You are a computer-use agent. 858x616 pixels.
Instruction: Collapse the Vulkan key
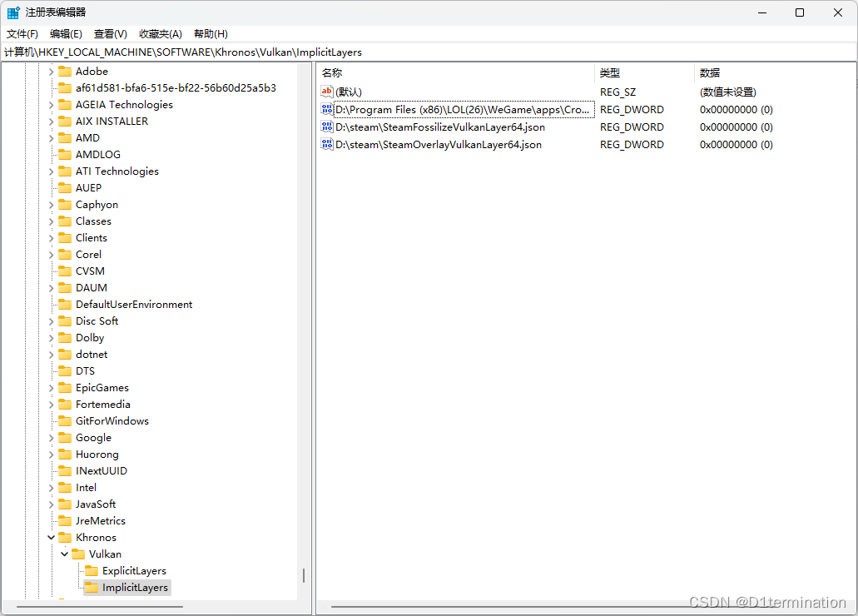click(65, 554)
